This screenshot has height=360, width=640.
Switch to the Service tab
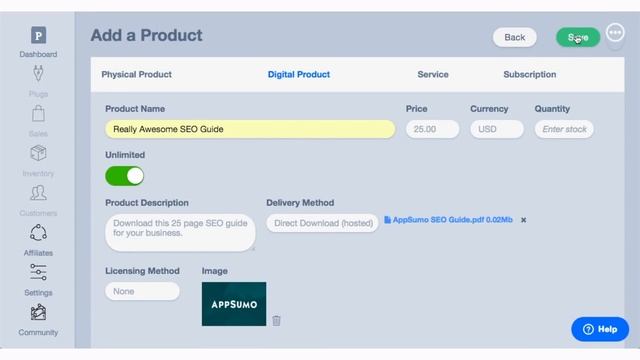tap(433, 75)
